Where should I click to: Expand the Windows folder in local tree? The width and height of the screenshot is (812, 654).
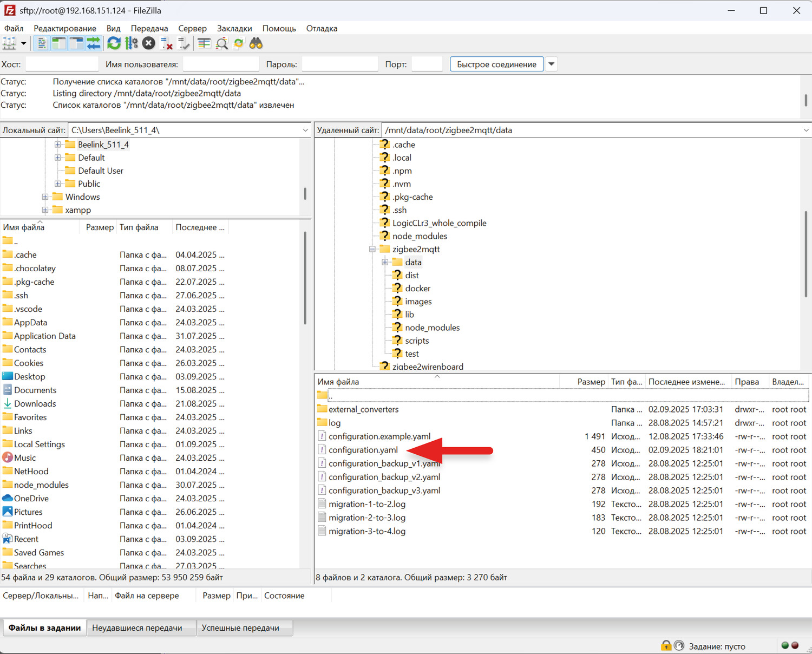[45, 197]
